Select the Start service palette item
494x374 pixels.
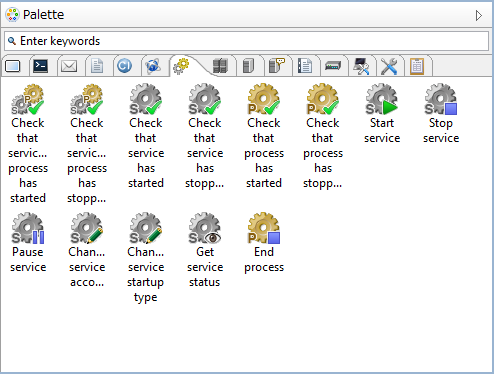point(382,114)
